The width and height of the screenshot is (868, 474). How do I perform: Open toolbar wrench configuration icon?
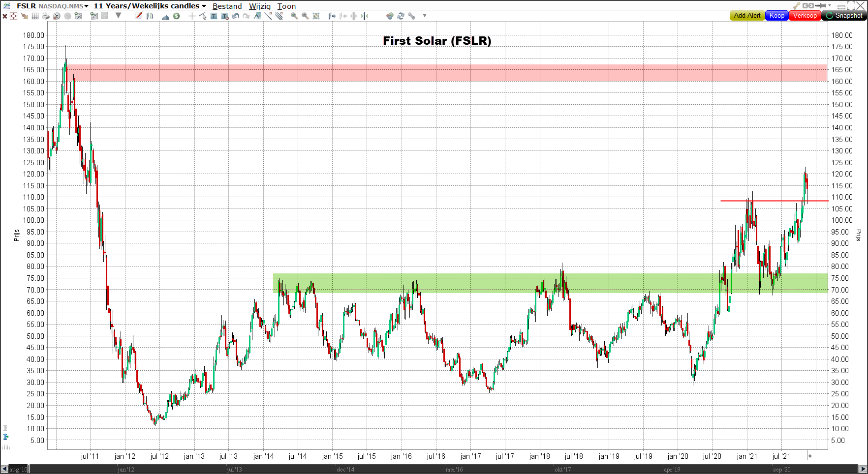pyautogui.click(x=412, y=16)
